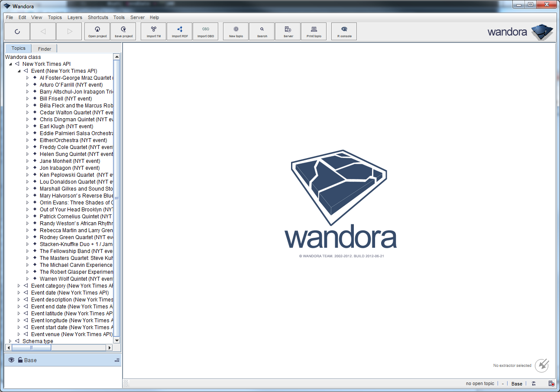This screenshot has height=392, width=560.
Task: Click the Save project toolbar icon
Action: click(x=123, y=31)
